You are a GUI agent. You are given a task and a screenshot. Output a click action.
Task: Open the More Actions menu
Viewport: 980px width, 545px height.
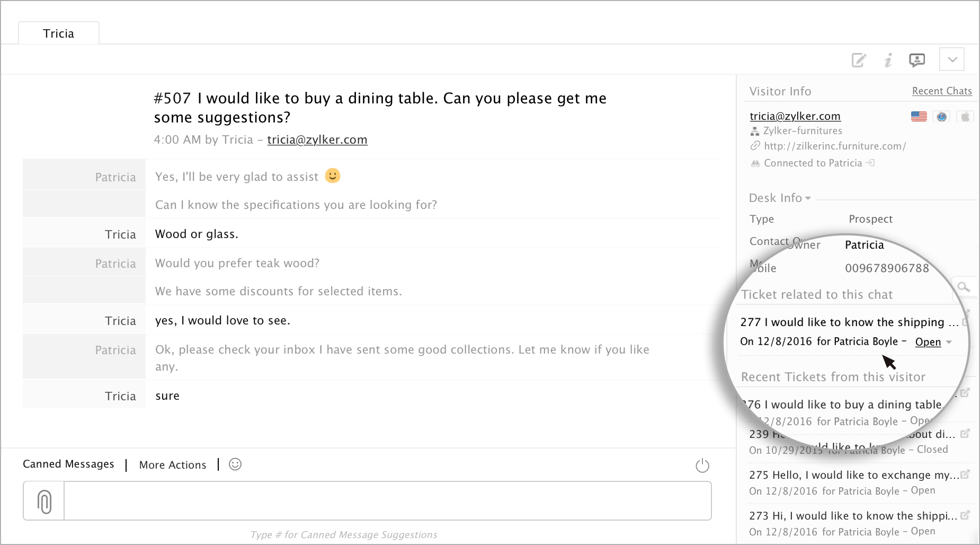coord(173,465)
